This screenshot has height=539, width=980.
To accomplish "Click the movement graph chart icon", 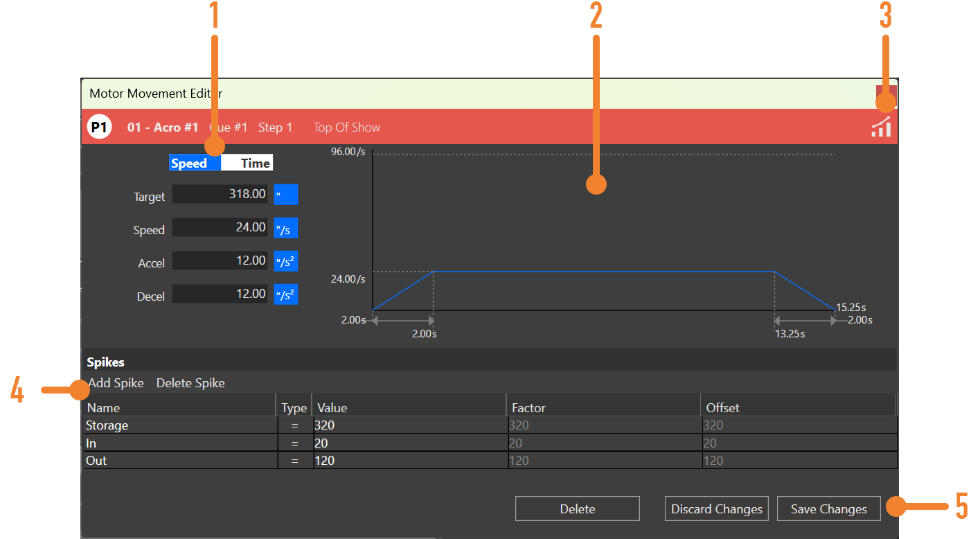I will tap(881, 127).
